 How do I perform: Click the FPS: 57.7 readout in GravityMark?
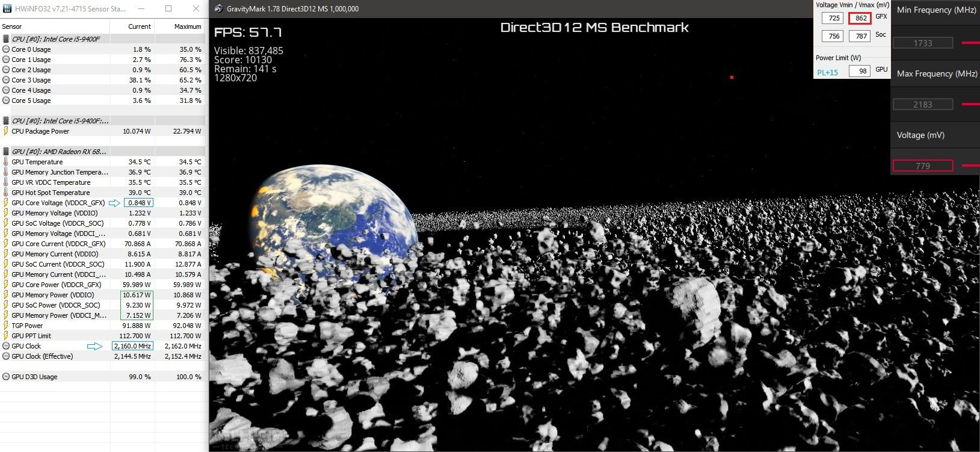point(248,33)
